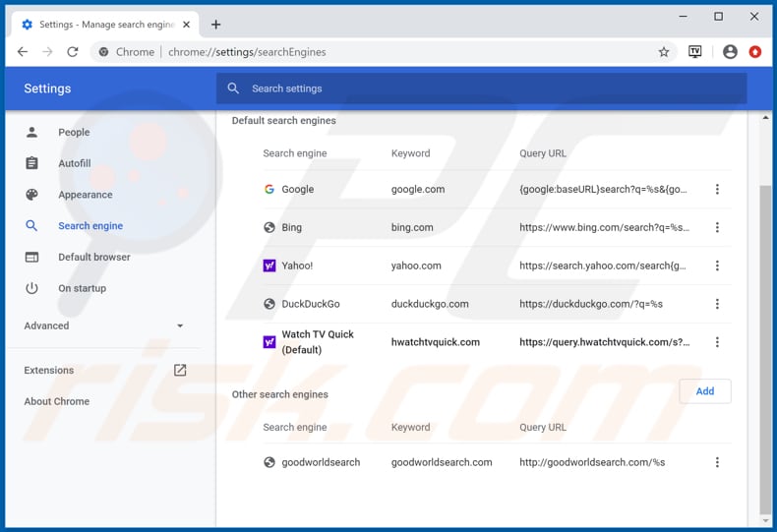Open a new tab with plus button
The image size is (777, 532).
(215, 25)
